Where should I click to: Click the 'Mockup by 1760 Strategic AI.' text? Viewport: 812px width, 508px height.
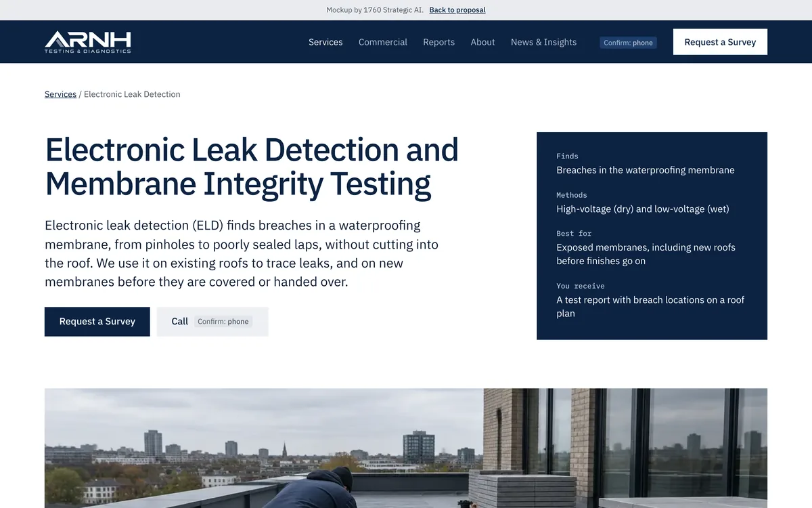(375, 10)
